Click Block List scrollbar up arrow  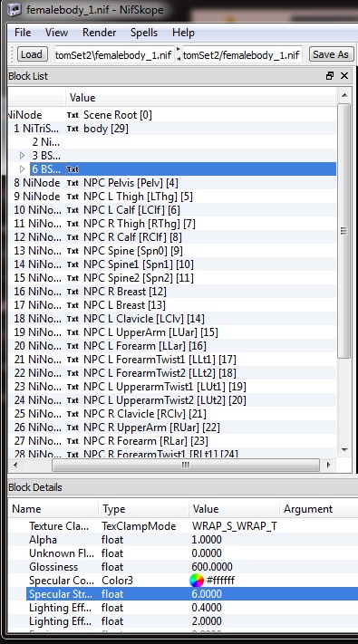(344, 95)
